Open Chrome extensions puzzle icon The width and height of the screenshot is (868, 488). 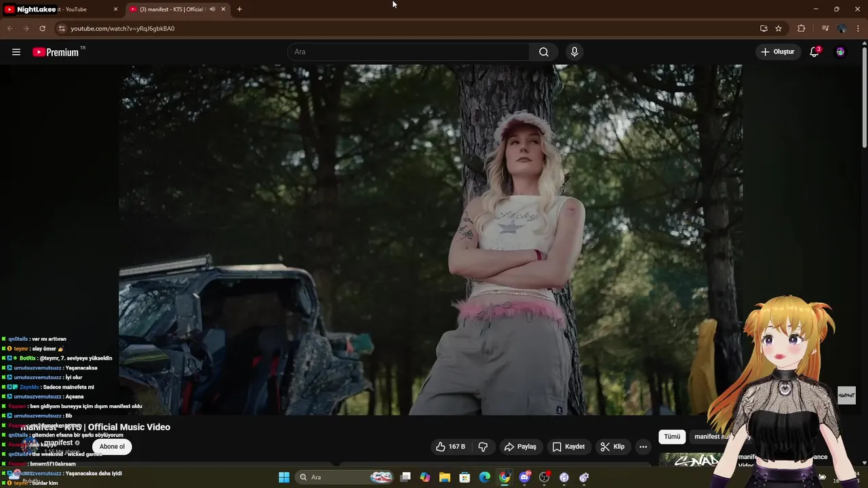802,28
